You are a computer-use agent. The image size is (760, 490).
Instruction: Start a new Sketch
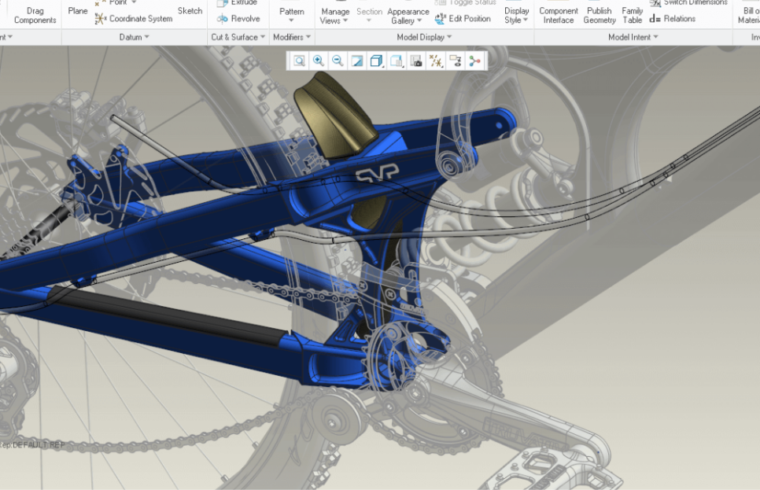coord(190,11)
